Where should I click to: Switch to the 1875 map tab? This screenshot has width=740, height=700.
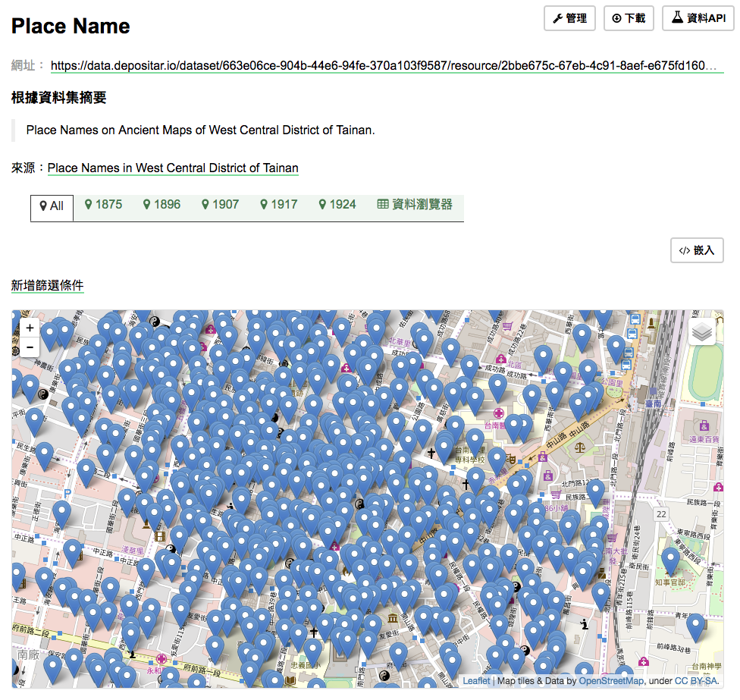pos(103,204)
